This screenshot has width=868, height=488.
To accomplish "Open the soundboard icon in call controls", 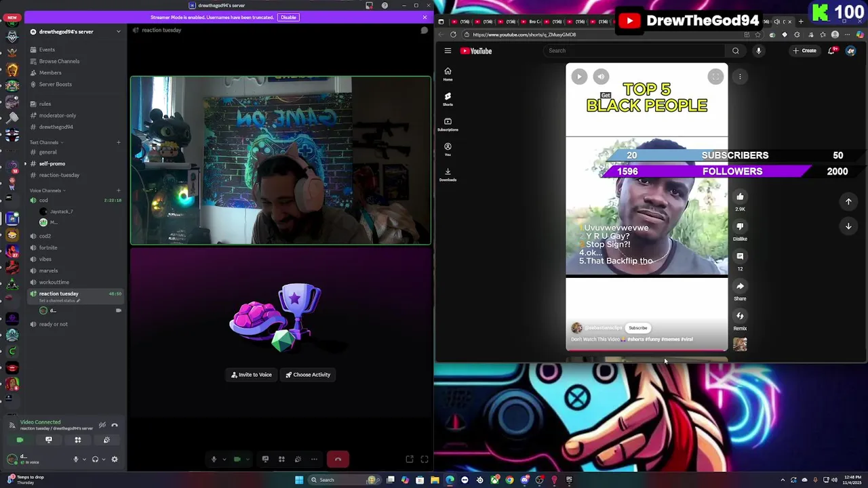I will tap(298, 460).
